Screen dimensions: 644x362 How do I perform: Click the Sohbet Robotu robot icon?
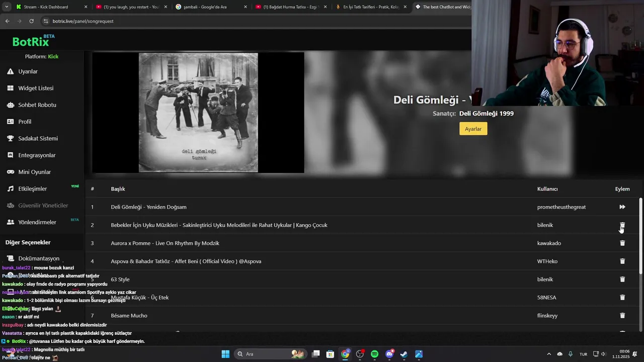(10, 105)
